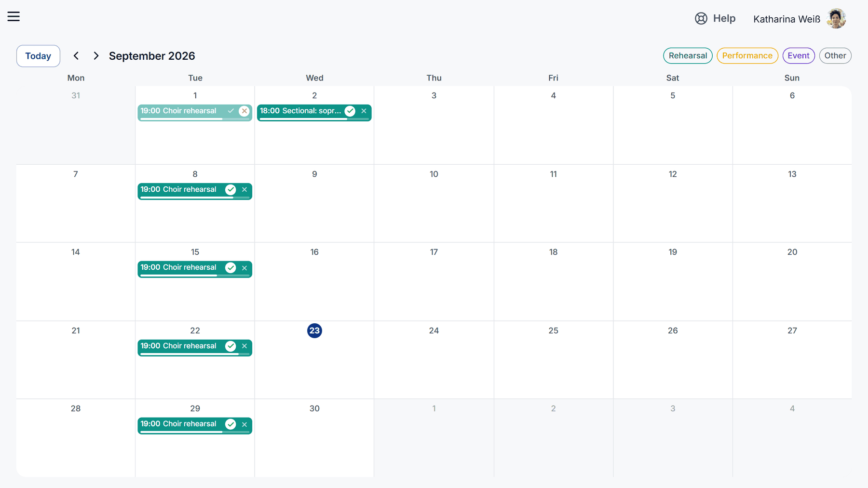The image size is (868, 488).
Task: Toggle attendance check on Sectional event
Action: (350, 111)
